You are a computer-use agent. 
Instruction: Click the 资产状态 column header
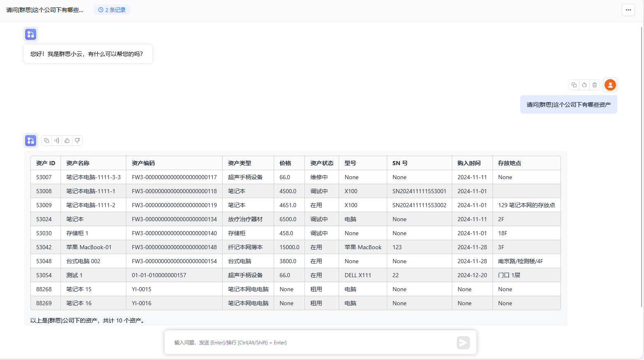(321, 163)
